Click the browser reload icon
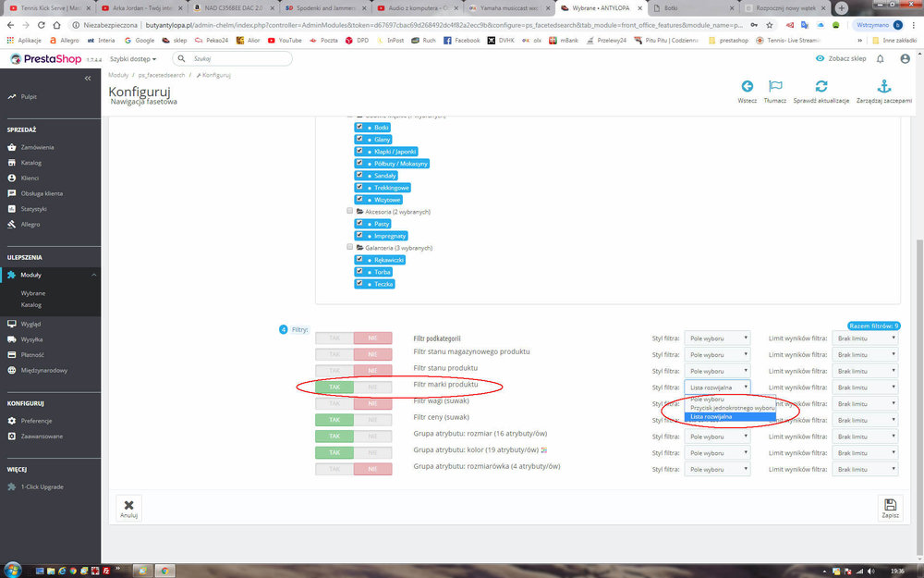The height and width of the screenshot is (578, 924). 42,25
